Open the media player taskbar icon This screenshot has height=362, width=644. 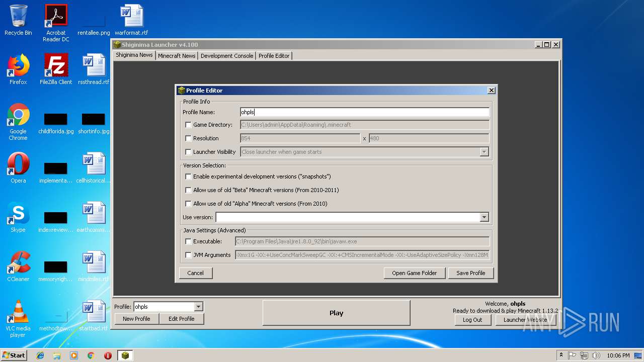coord(74,355)
